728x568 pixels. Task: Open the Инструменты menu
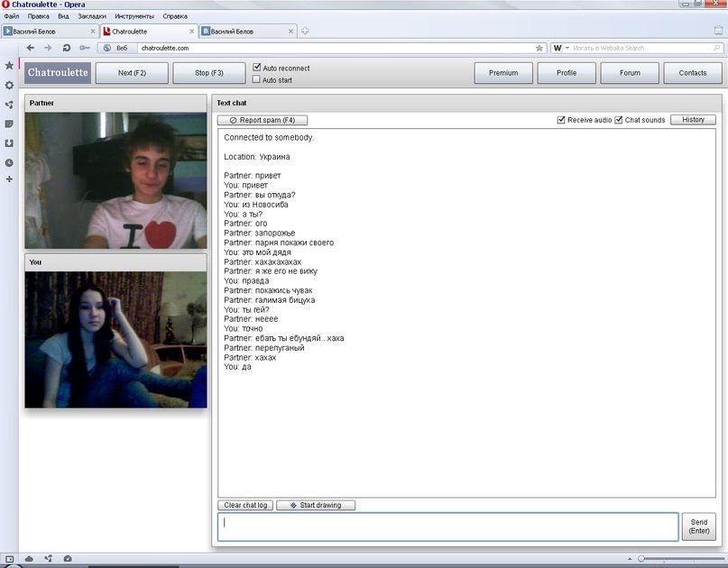pos(134,16)
